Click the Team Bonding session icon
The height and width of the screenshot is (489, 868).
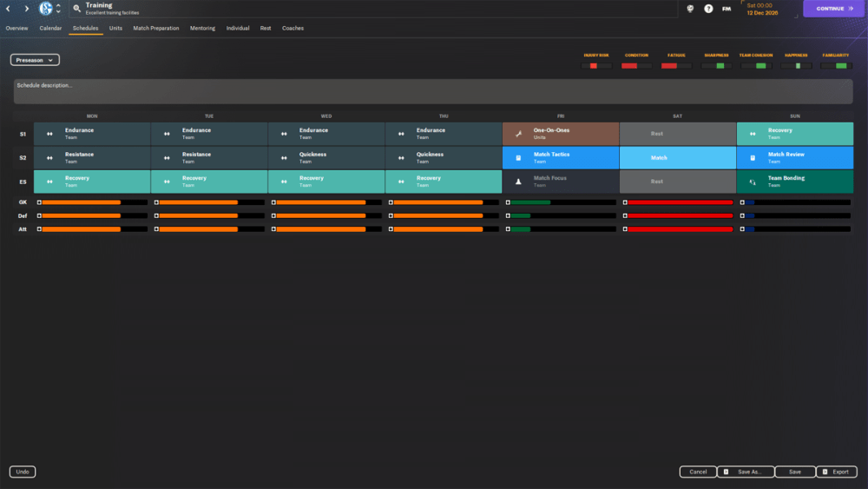click(753, 182)
